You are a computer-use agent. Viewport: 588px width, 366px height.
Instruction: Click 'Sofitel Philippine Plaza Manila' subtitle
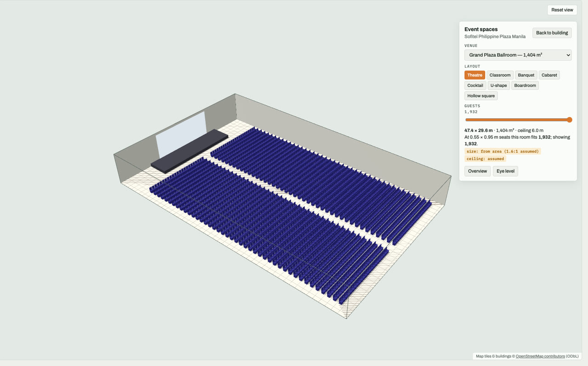click(x=495, y=36)
